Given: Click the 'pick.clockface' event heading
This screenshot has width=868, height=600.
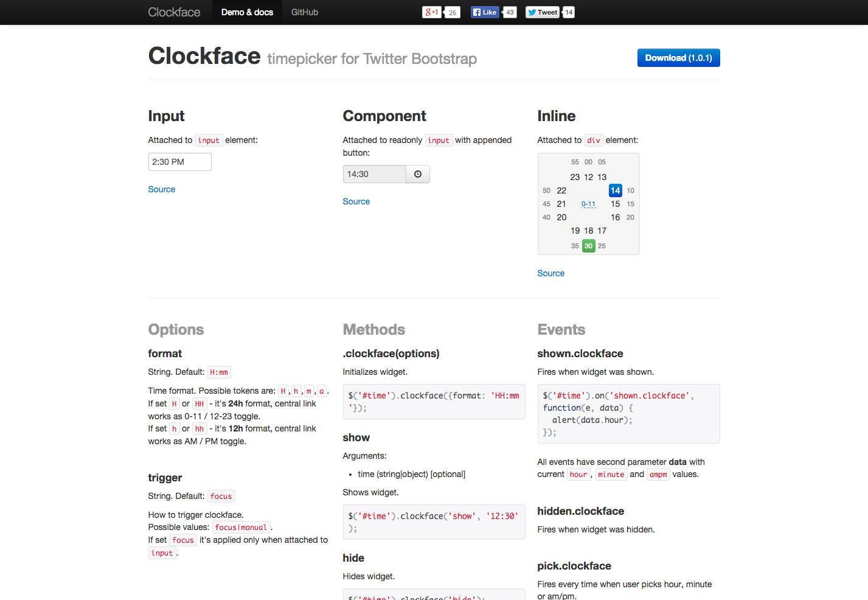Looking at the screenshot, I should 574,566.
